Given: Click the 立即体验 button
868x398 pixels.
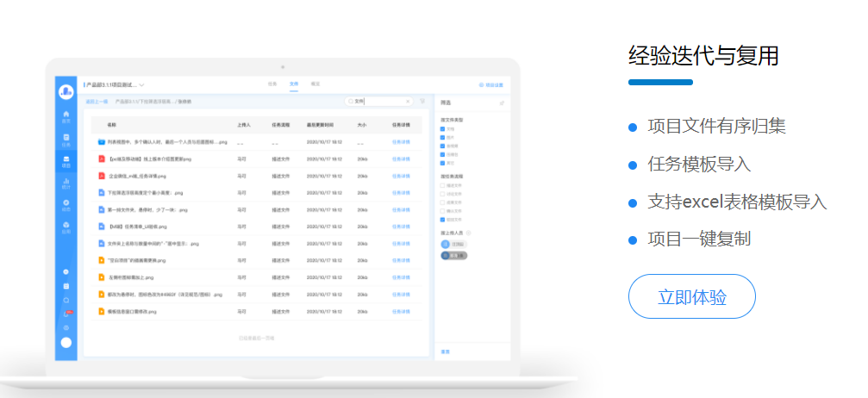Looking at the screenshot, I should 691,296.
